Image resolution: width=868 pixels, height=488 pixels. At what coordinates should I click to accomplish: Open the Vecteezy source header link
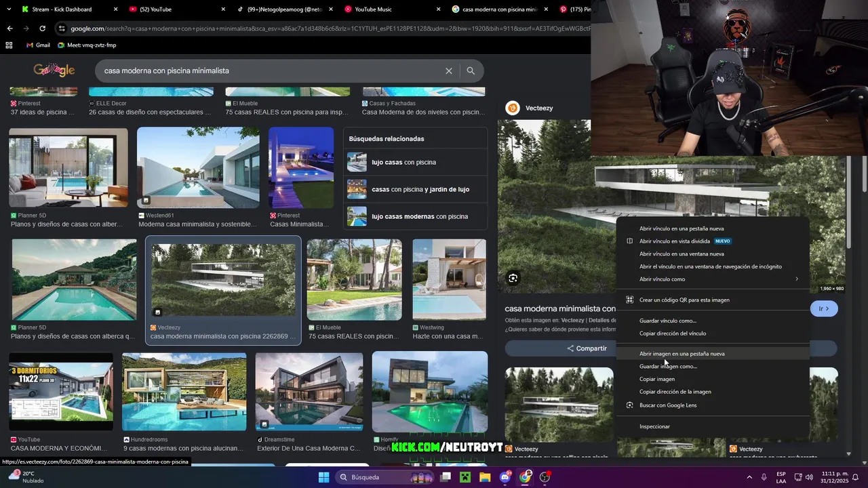pyautogui.click(x=530, y=108)
